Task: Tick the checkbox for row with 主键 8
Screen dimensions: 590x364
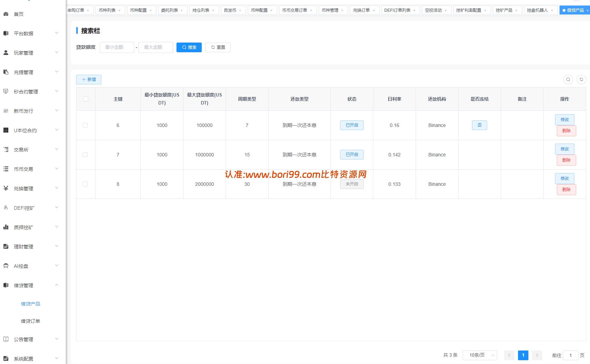Action: tap(85, 184)
